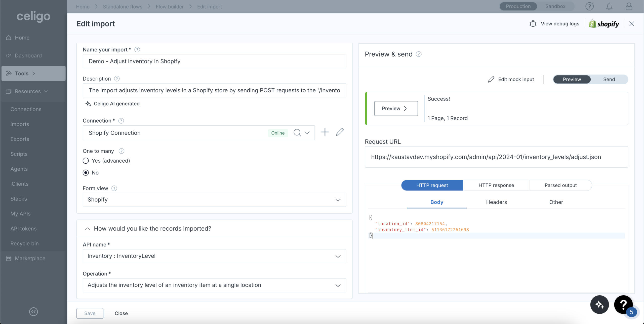Open the Body sub-tab
644x324 pixels.
tap(437, 202)
